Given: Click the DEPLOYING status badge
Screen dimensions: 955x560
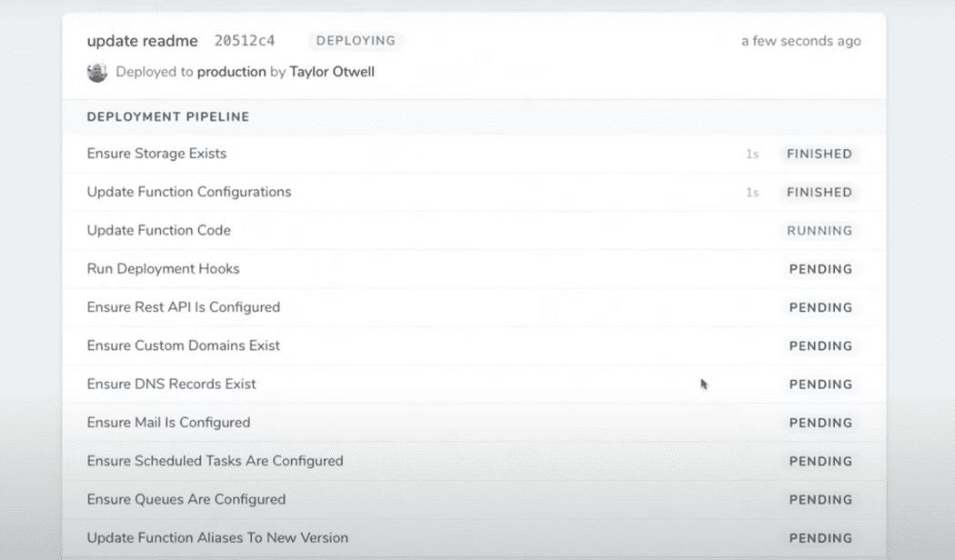Looking at the screenshot, I should (355, 41).
